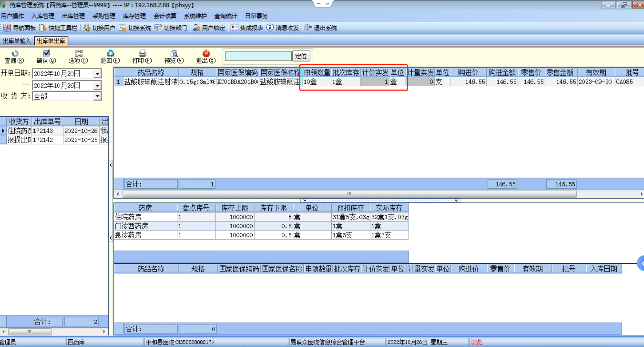Viewport: 644px width, 347px height.
Task: Open the 库存管理 menu
Action: (135, 16)
